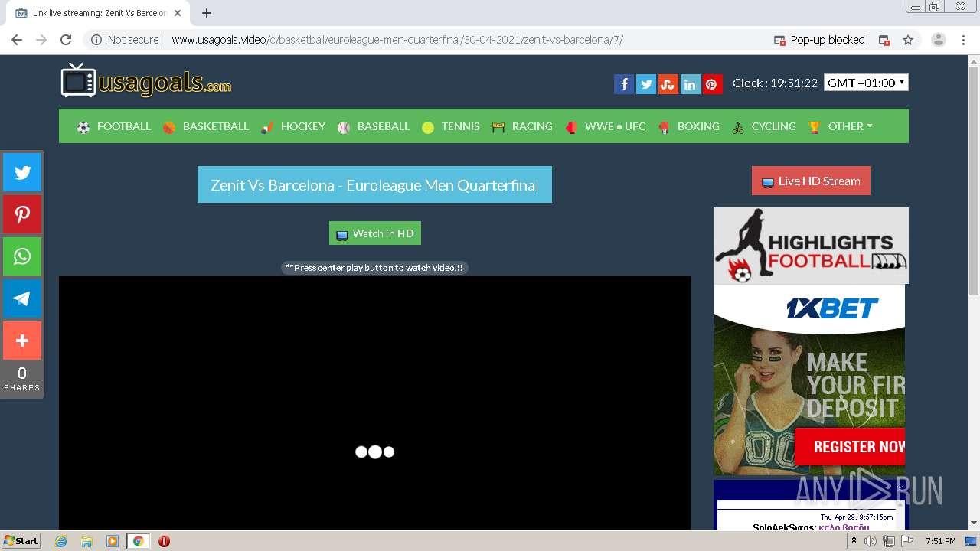Open GMT +01:00 timezone dropdown
The height and width of the screenshot is (551, 980).
point(866,83)
